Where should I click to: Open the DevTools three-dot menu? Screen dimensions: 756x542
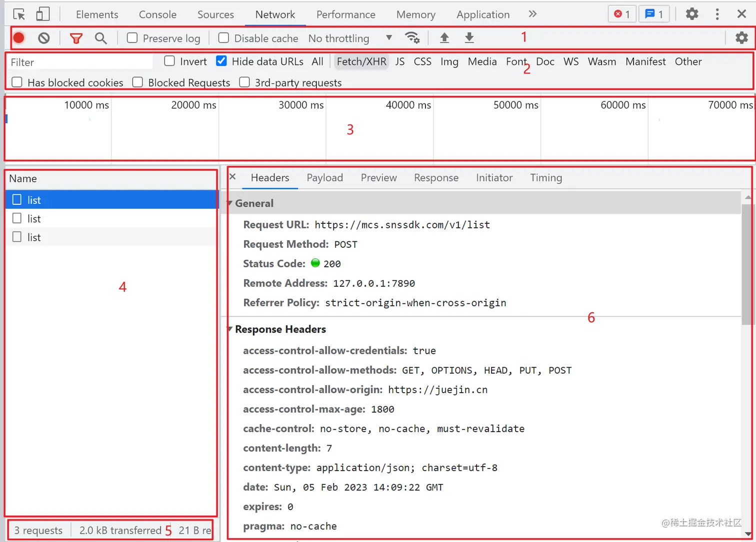pos(717,14)
